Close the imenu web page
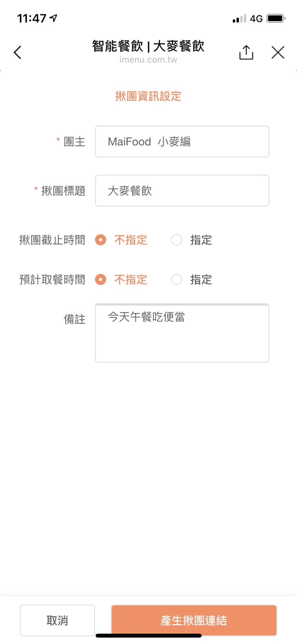Image resolution: width=297 pixels, height=644 pixels. [278, 53]
